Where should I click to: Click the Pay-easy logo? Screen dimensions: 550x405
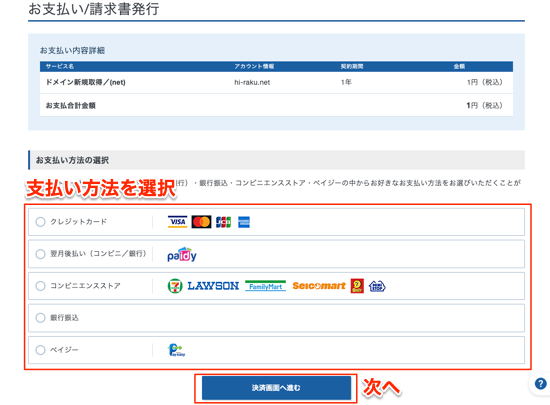pos(176,350)
